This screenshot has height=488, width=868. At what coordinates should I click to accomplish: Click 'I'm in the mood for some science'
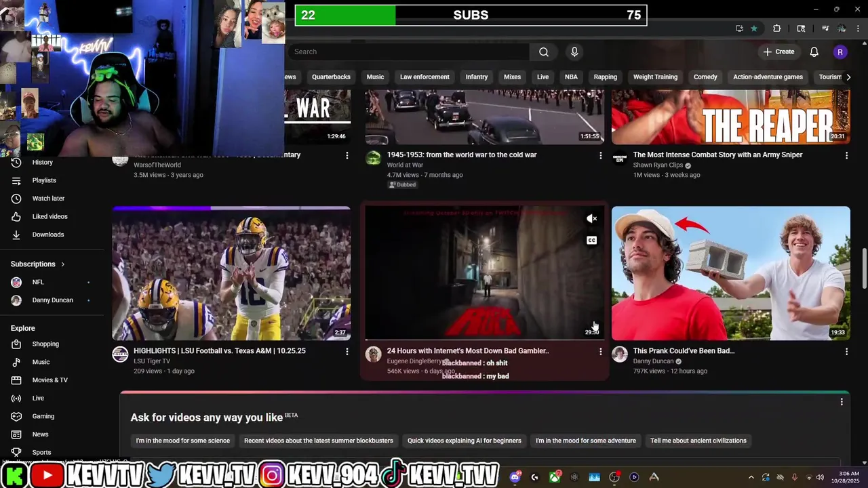pos(182,441)
